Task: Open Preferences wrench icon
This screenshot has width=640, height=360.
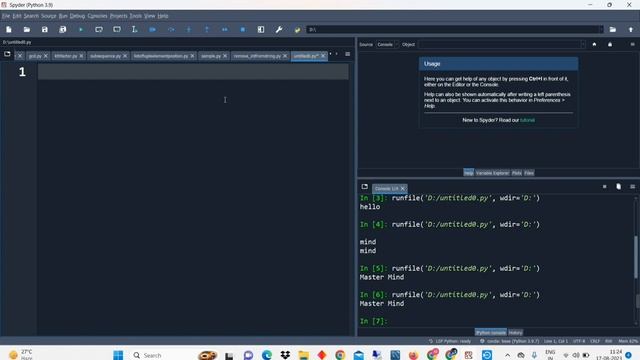Action: 279,29
